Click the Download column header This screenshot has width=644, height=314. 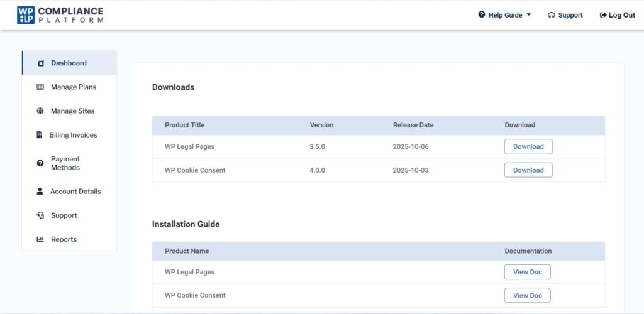pyautogui.click(x=520, y=125)
